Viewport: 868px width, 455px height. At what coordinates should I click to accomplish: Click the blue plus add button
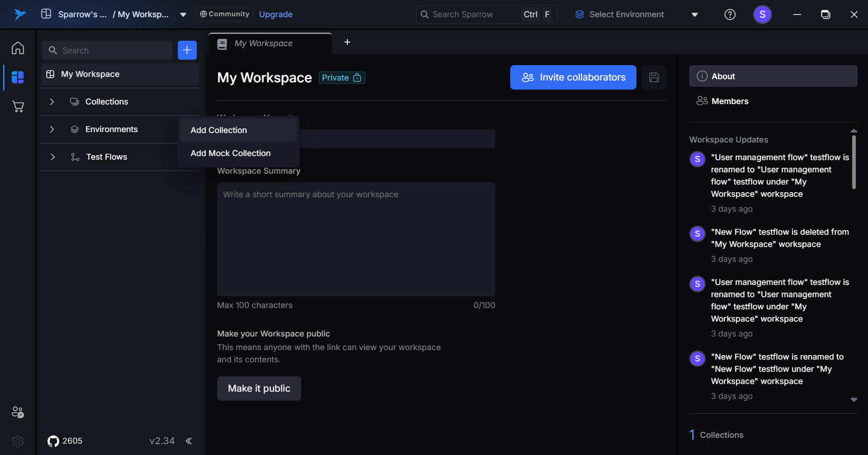[187, 50]
